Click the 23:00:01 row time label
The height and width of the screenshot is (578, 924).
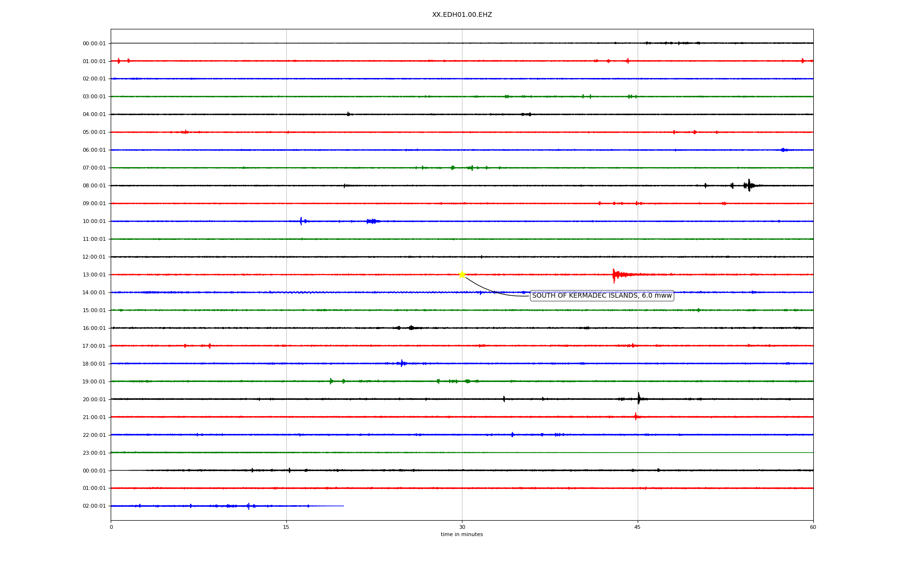(94, 453)
